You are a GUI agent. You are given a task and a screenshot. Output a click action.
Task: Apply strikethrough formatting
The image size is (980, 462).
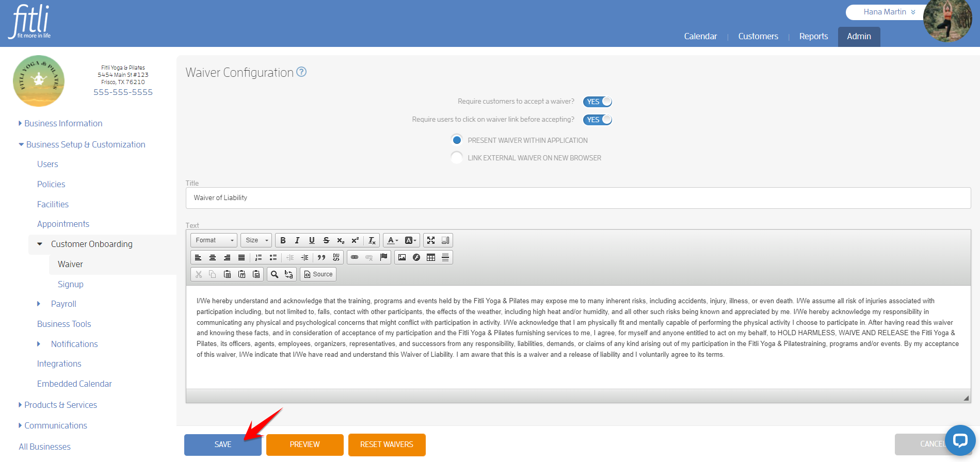pyautogui.click(x=326, y=240)
